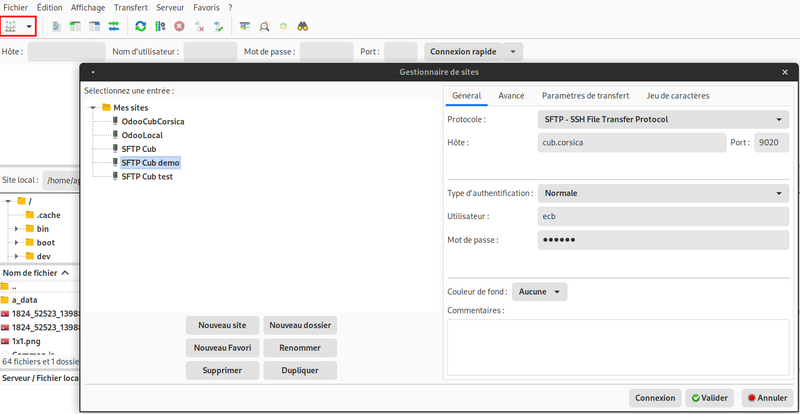Click the Nom d'utilisateur quick connect field
Image resolution: width=800 pixels, height=414 pixels.
point(210,52)
